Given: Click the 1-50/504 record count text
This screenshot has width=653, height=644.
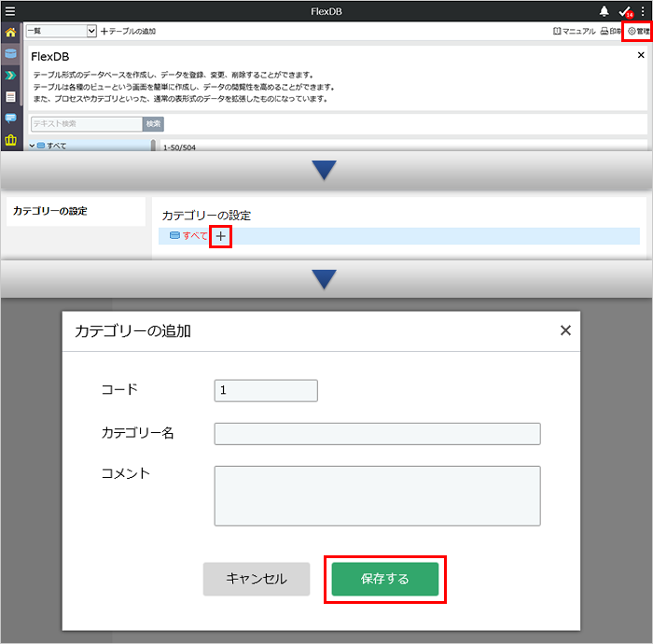Looking at the screenshot, I should [179, 147].
